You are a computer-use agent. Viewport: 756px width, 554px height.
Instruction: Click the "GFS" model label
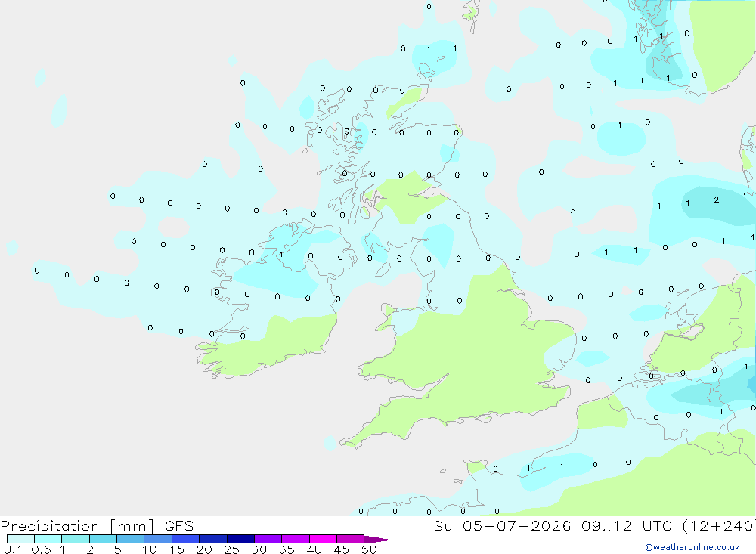179,525
